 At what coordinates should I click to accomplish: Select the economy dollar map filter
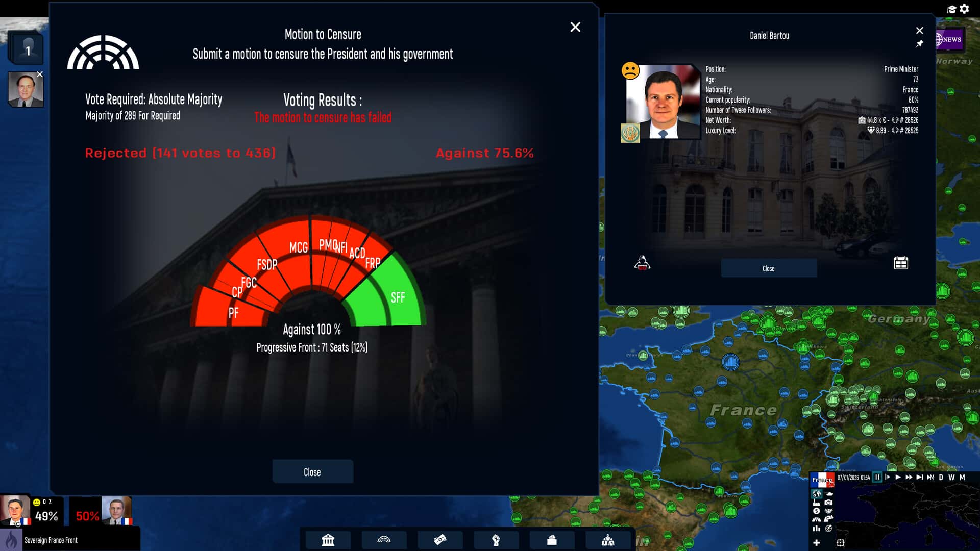[x=816, y=512]
